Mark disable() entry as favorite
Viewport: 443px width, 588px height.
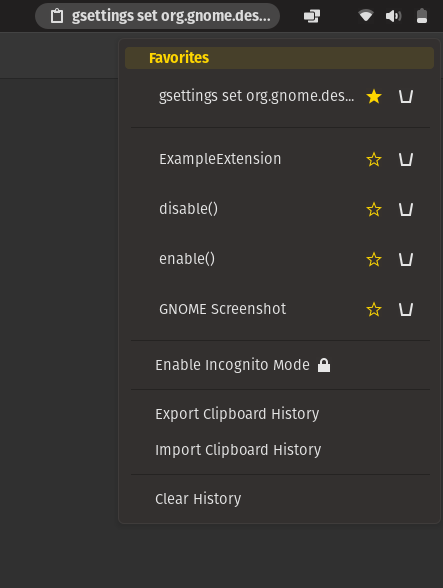[374, 209]
